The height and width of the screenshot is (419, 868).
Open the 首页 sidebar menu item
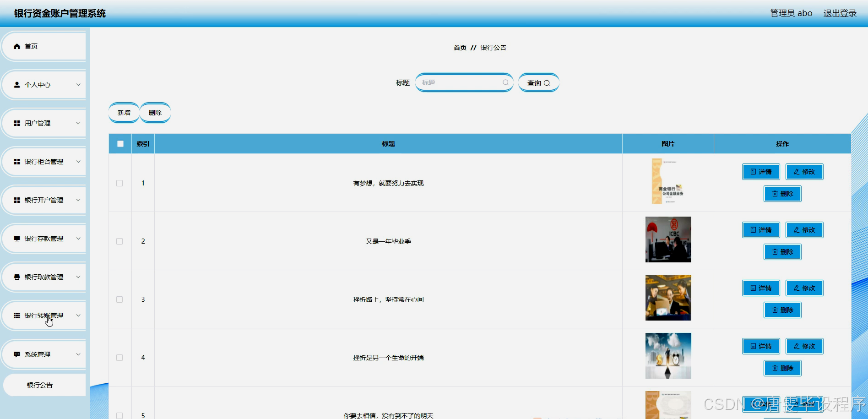[x=43, y=46]
